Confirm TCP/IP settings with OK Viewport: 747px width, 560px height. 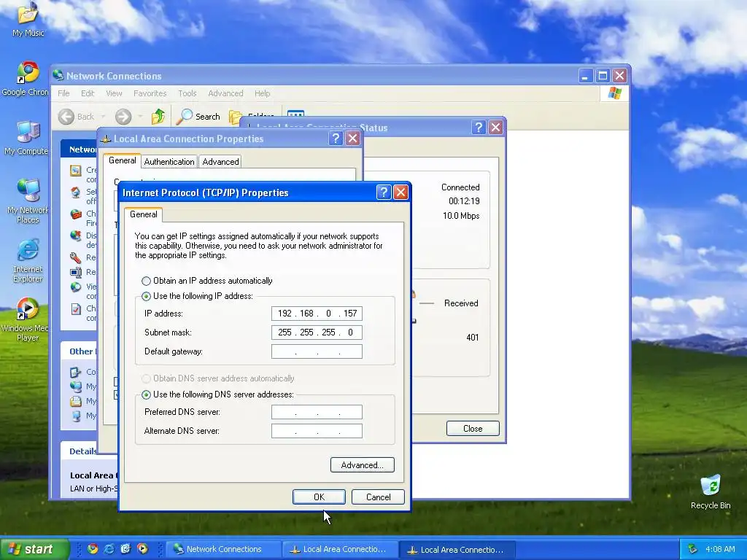coord(320,497)
